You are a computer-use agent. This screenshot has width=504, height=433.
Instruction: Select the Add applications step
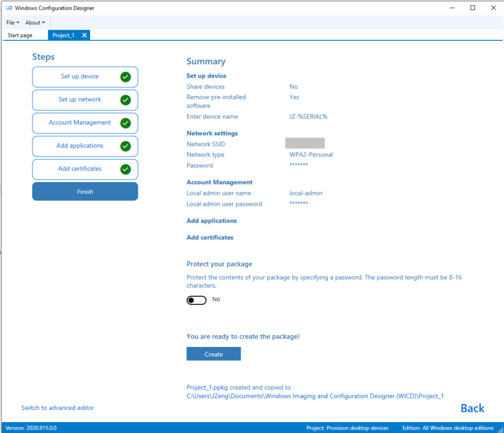tap(80, 146)
